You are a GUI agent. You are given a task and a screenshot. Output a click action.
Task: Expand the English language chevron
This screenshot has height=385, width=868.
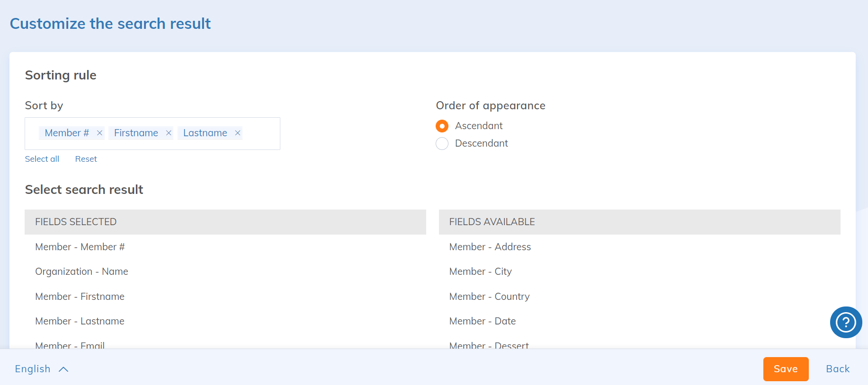tap(63, 369)
